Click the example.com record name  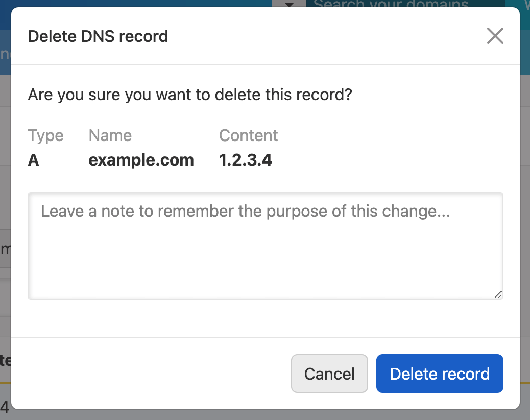click(x=141, y=160)
